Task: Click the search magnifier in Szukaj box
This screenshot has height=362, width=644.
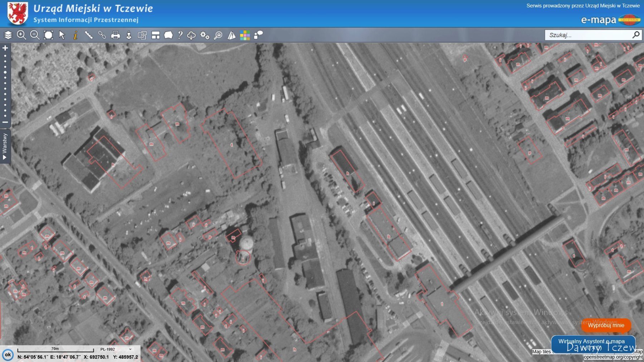Action: [x=636, y=35]
